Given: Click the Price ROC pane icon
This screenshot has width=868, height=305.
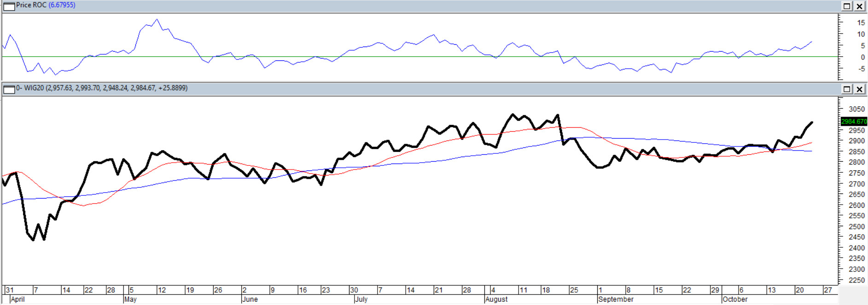Looking at the screenshot, I should pos(9,6).
